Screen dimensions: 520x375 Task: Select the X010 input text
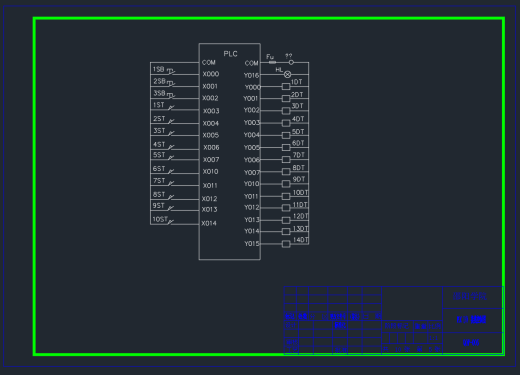(x=210, y=171)
